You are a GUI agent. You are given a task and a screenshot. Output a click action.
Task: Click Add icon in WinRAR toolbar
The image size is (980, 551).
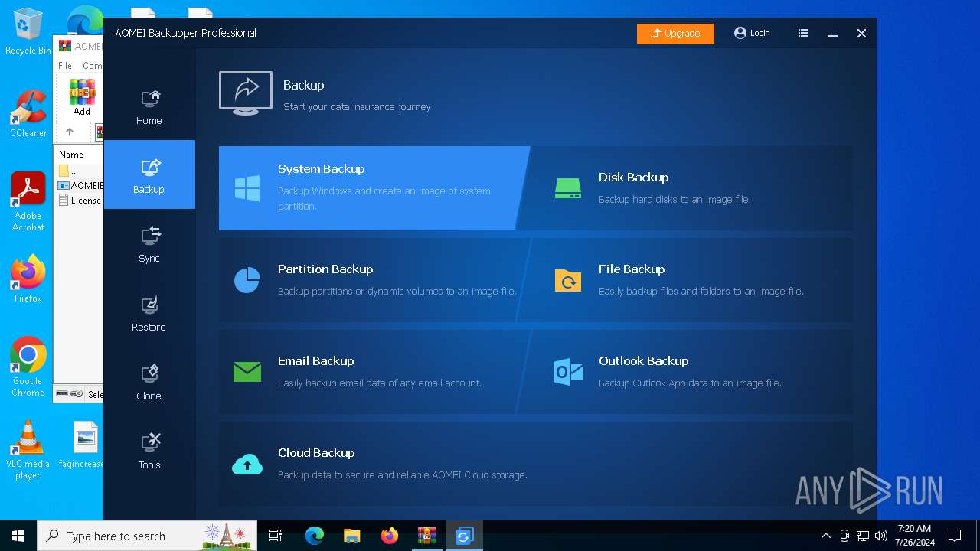click(x=82, y=98)
